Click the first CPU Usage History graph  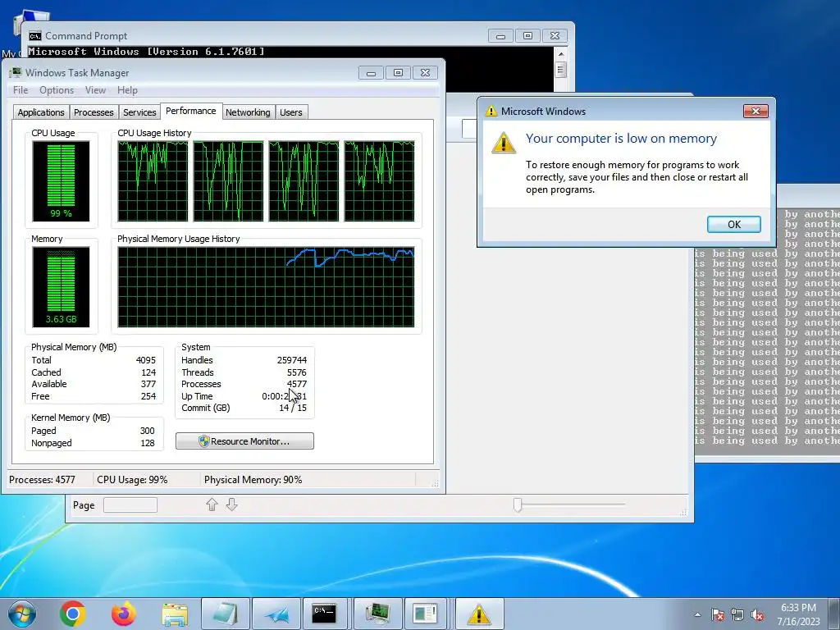(153, 181)
